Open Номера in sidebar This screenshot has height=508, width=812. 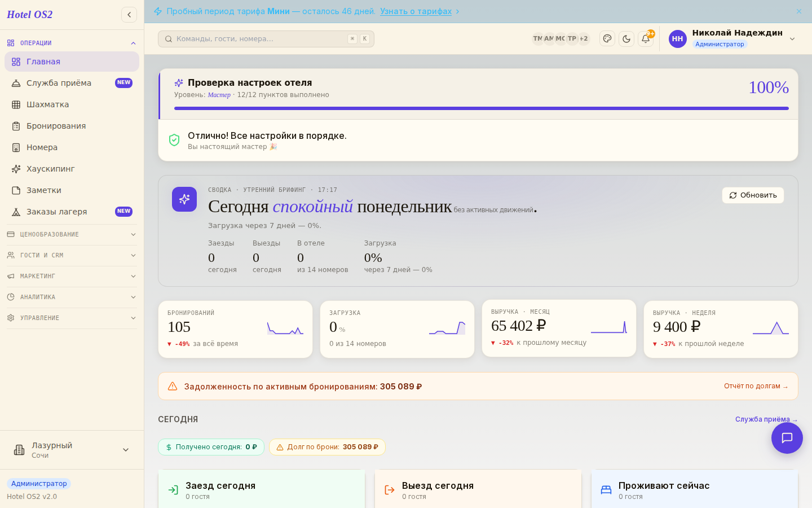[72, 147]
